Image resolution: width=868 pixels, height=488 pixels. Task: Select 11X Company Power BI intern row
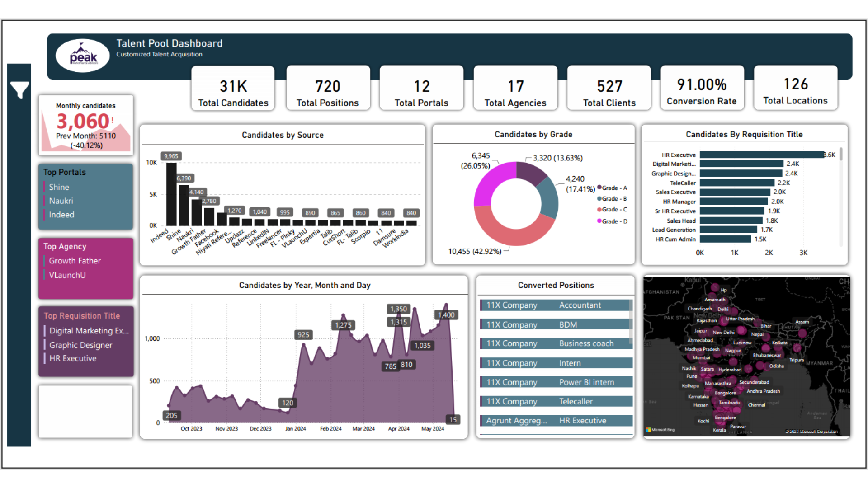coord(556,382)
